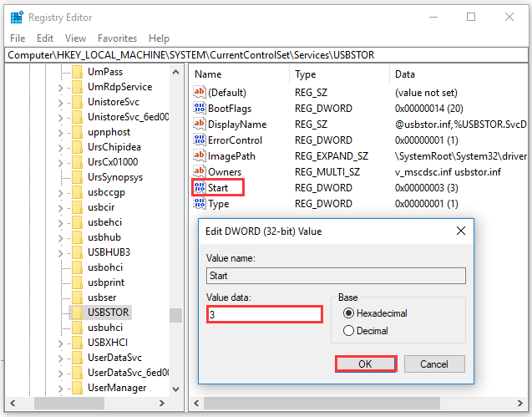
Task: Click the UmPass folder icon
Action: coord(77,72)
